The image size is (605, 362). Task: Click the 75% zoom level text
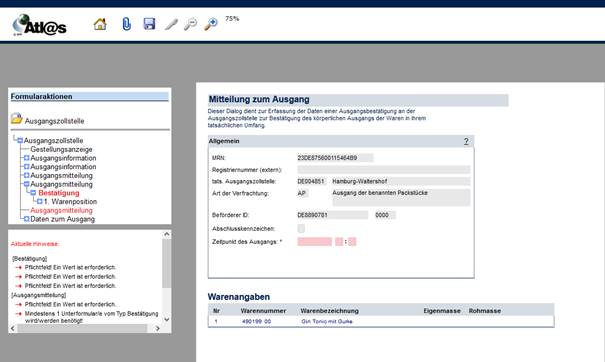[232, 19]
